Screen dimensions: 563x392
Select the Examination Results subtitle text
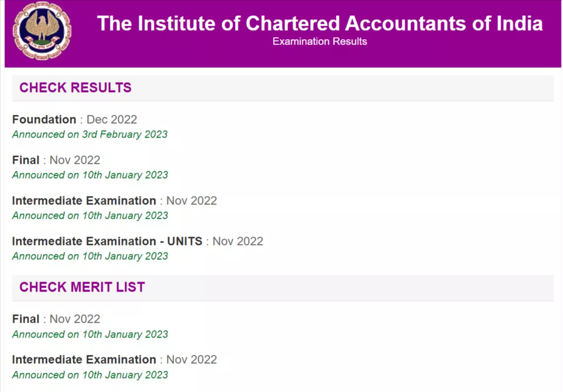pyautogui.click(x=320, y=41)
